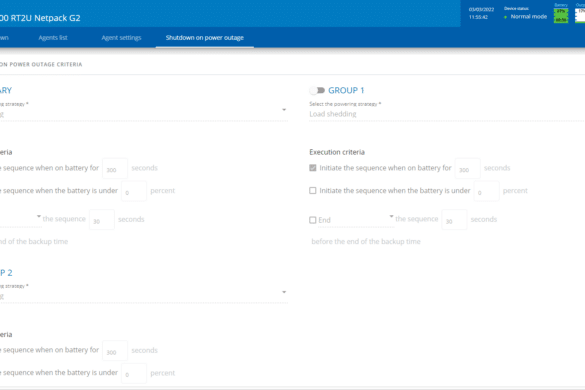Select the Shutdown on power outage tab
This screenshot has height=390, width=585.
tap(204, 38)
